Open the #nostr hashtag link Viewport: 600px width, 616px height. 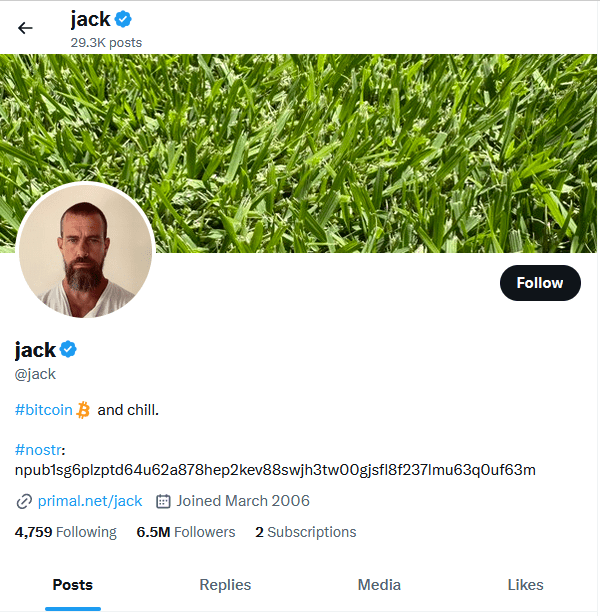tap(38, 449)
